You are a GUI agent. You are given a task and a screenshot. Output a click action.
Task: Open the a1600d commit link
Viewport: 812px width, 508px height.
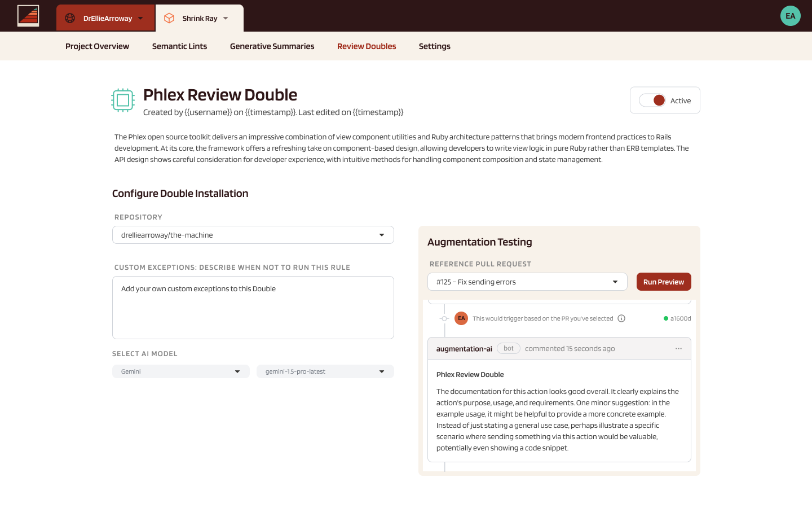[681, 318]
